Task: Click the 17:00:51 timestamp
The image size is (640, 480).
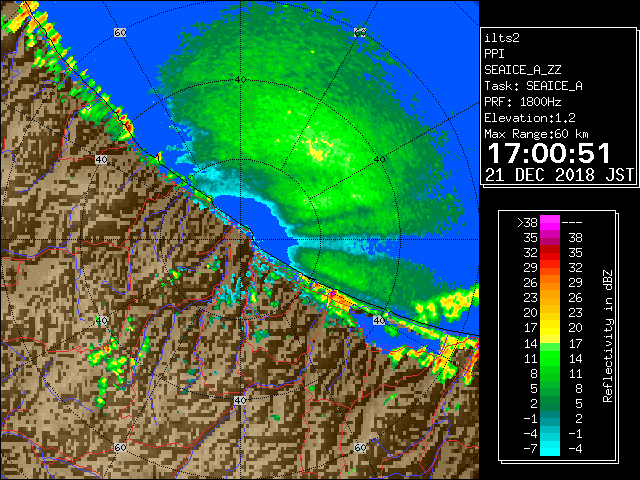Action: [549, 153]
